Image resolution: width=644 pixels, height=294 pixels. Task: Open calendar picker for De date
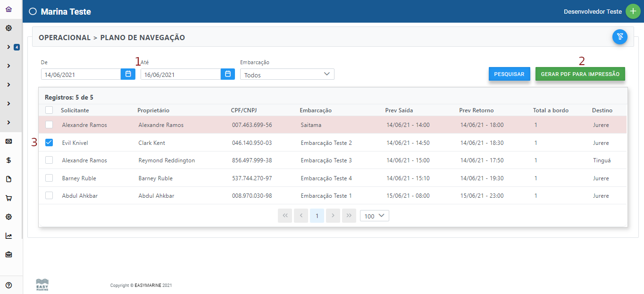[x=128, y=74]
